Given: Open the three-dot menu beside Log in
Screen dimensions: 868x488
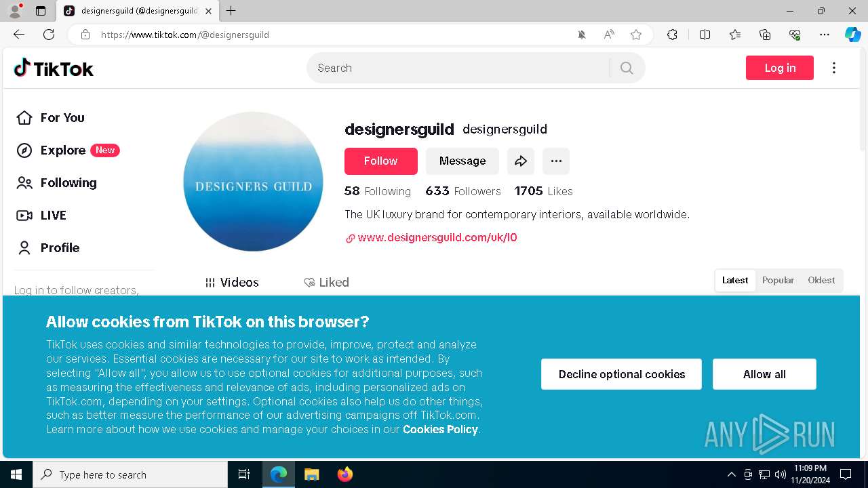Looking at the screenshot, I should point(834,68).
